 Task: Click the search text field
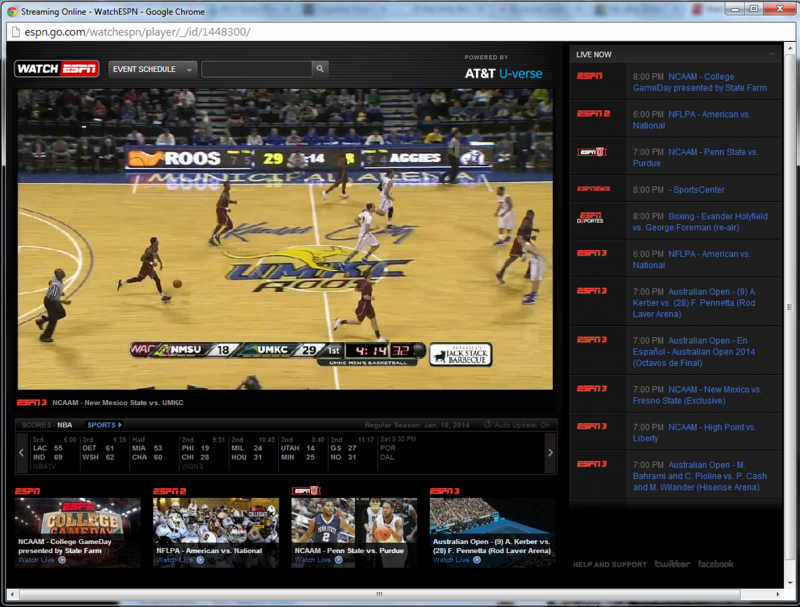(x=257, y=69)
